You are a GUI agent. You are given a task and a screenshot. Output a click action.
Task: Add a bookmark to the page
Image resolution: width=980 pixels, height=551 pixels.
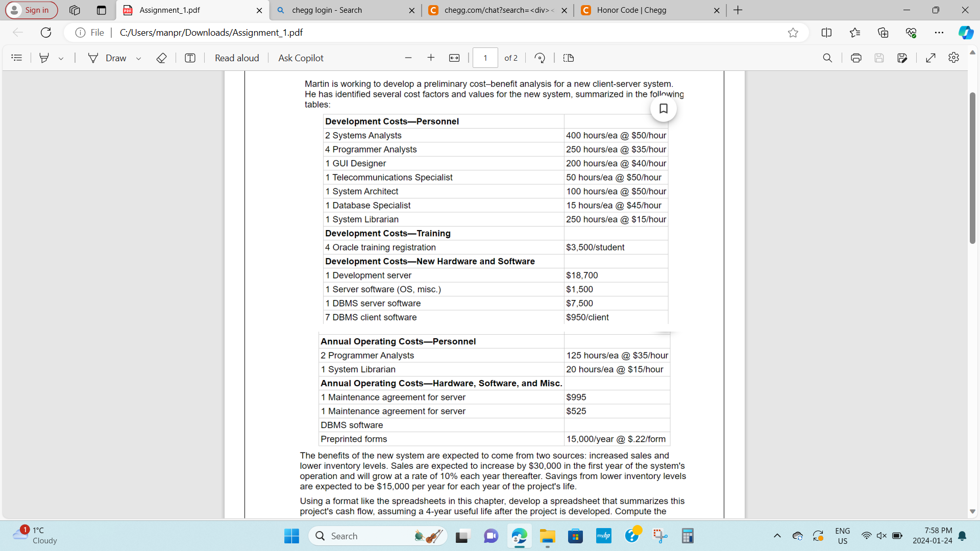[664, 109]
